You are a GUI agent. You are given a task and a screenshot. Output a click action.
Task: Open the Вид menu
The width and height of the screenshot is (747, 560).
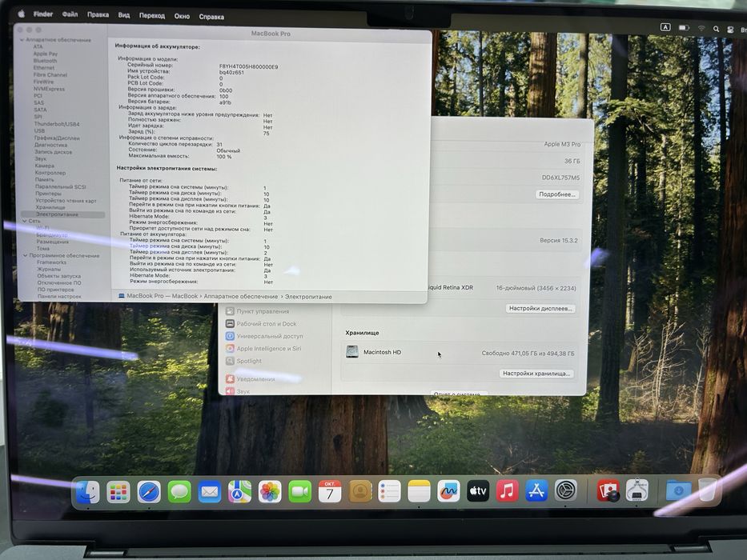coord(124,15)
